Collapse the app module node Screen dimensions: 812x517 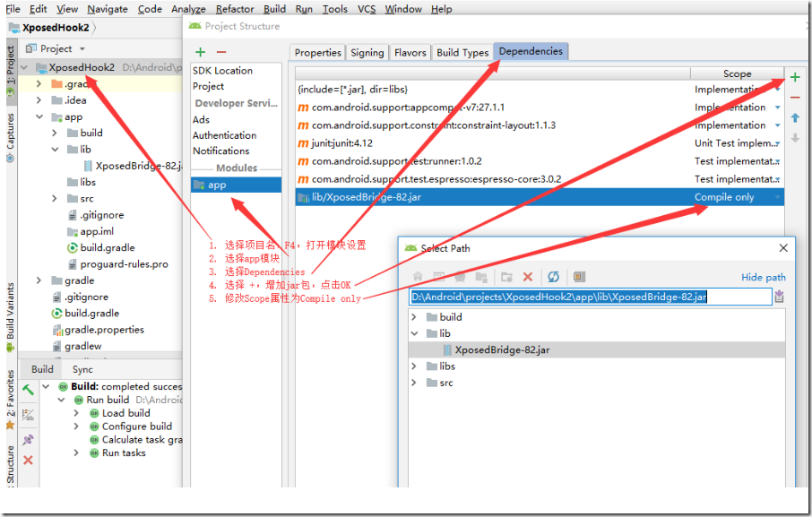(x=39, y=117)
